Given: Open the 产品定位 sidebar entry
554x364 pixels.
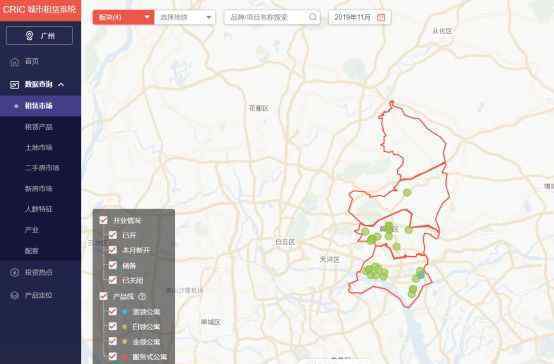Looking at the screenshot, I should pyautogui.click(x=40, y=295).
